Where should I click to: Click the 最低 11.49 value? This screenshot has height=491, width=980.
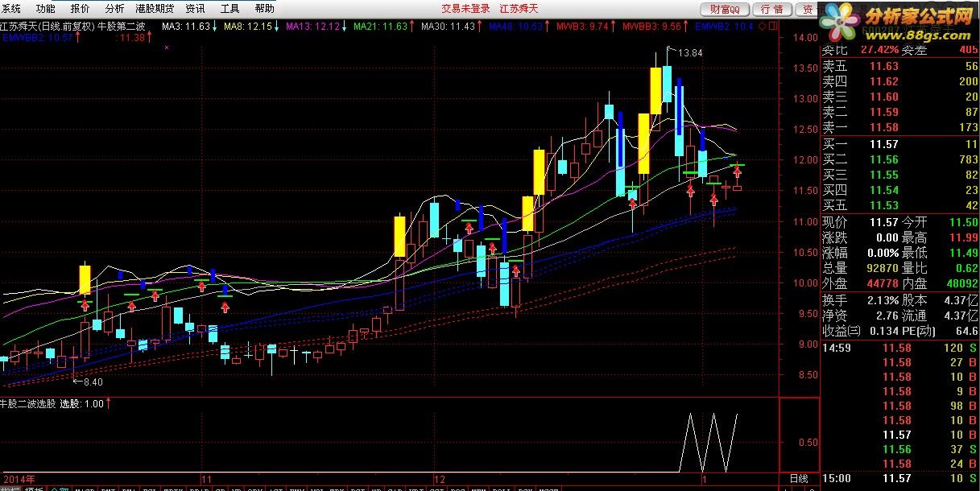point(963,253)
